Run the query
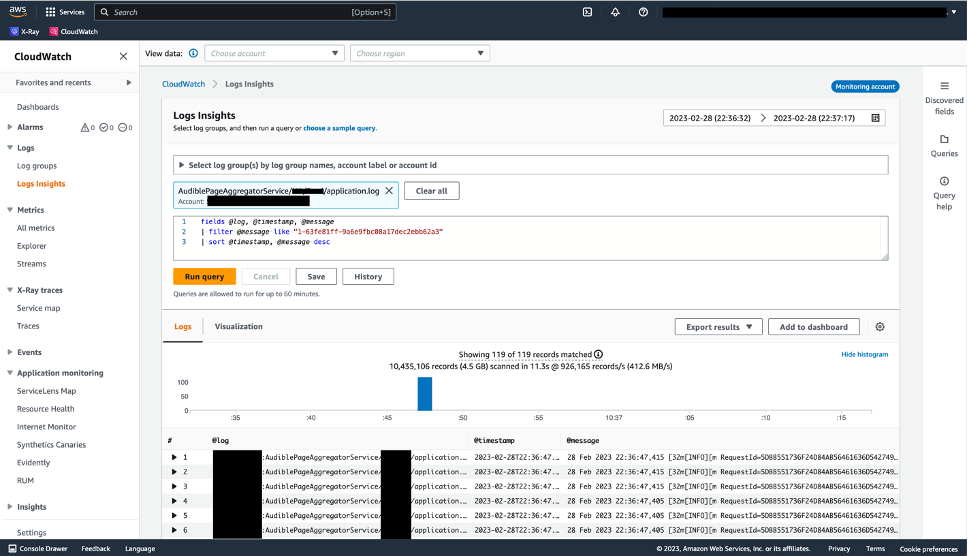The image size is (968, 556). click(204, 276)
